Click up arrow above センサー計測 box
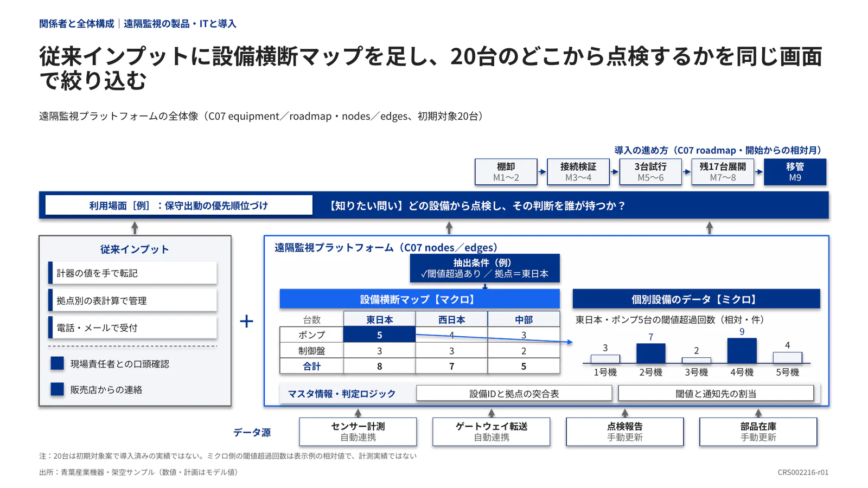This screenshot has height=488, width=868. coord(358,413)
